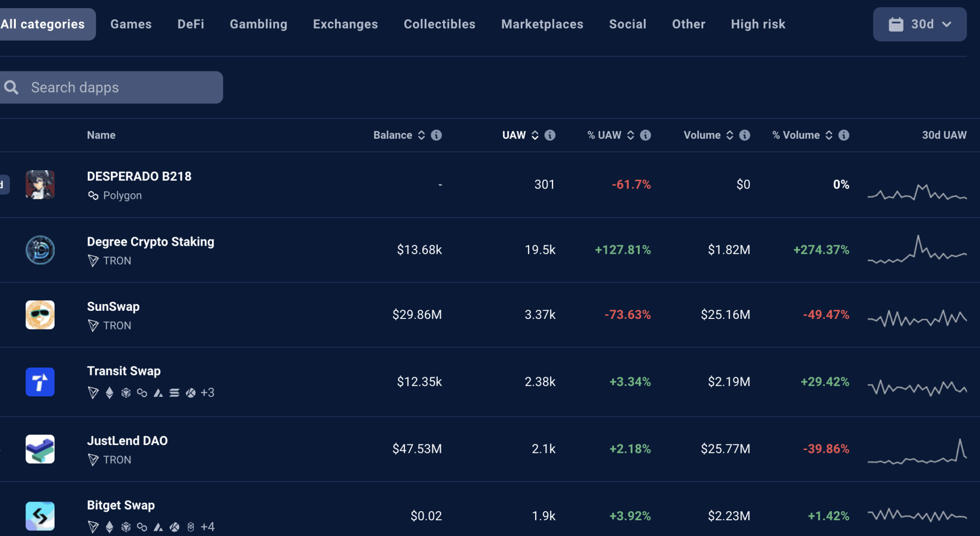Click the TRON chain icon under Transit Swap
The width and height of the screenshot is (980, 536).
tap(93, 393)
